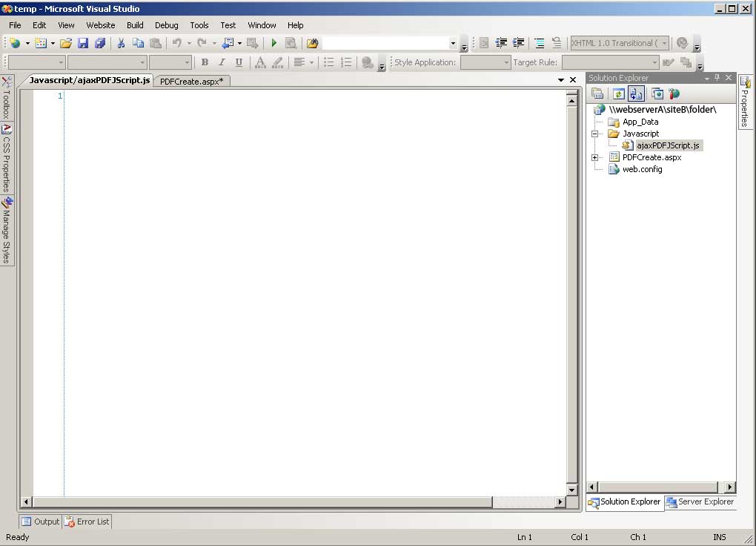Click the Open File folder icon
The image size is (756, 546).
(x=66, y=44)
